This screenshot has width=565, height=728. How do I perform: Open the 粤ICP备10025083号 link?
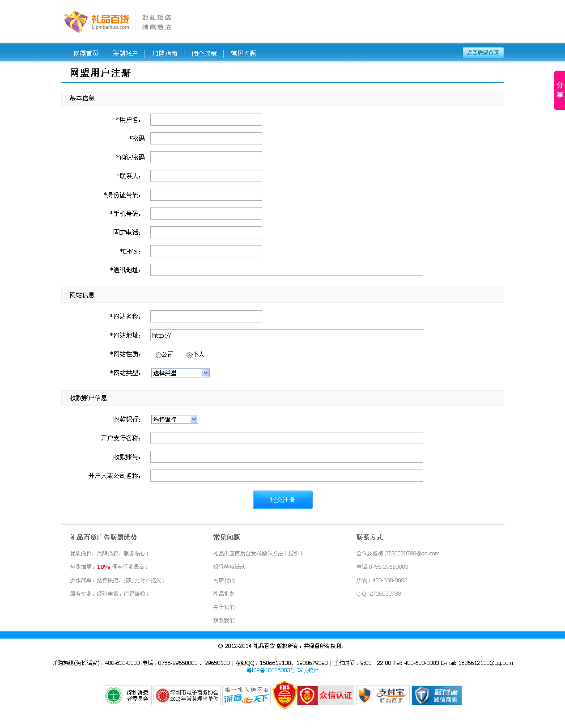[x=271, y=670]
